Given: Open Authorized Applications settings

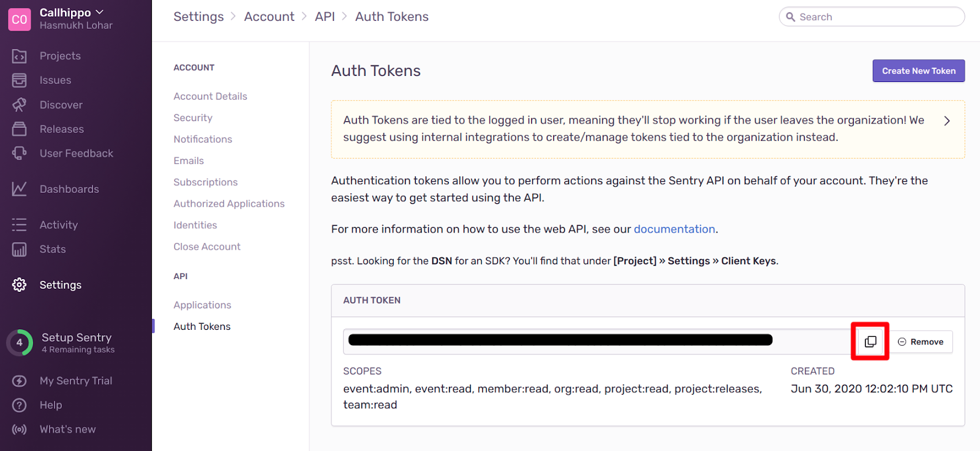Looking at the screenshot, I should [229, 203].
